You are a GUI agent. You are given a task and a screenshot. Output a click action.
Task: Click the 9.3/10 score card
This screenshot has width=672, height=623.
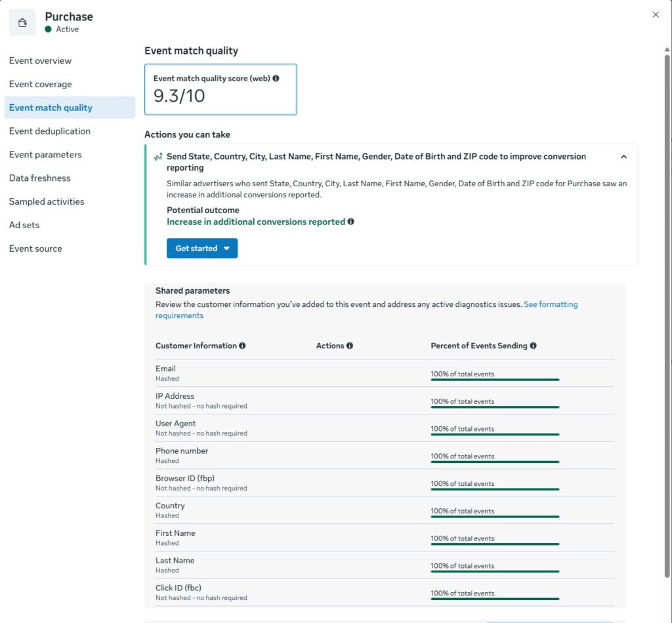coord(220,89)
